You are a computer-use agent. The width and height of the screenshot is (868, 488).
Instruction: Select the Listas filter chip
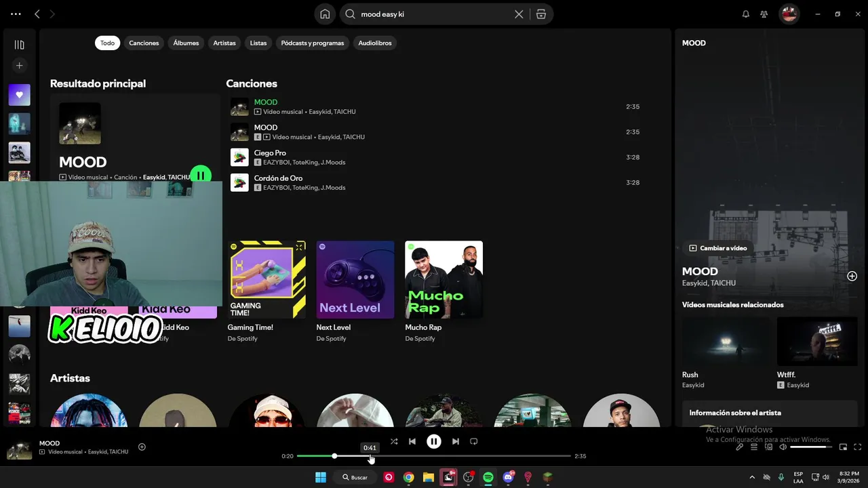258,43
